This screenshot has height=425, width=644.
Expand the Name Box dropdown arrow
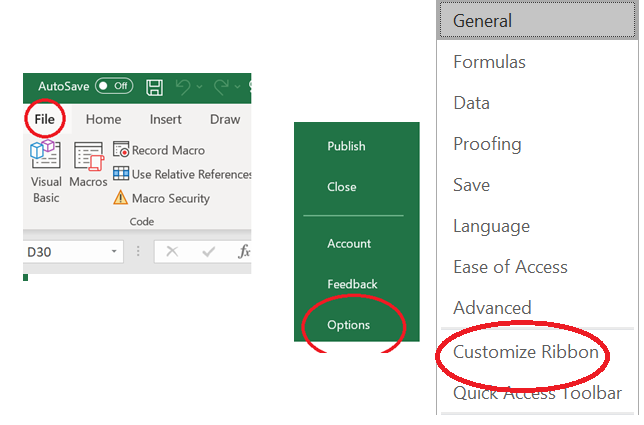pos(114,252)
